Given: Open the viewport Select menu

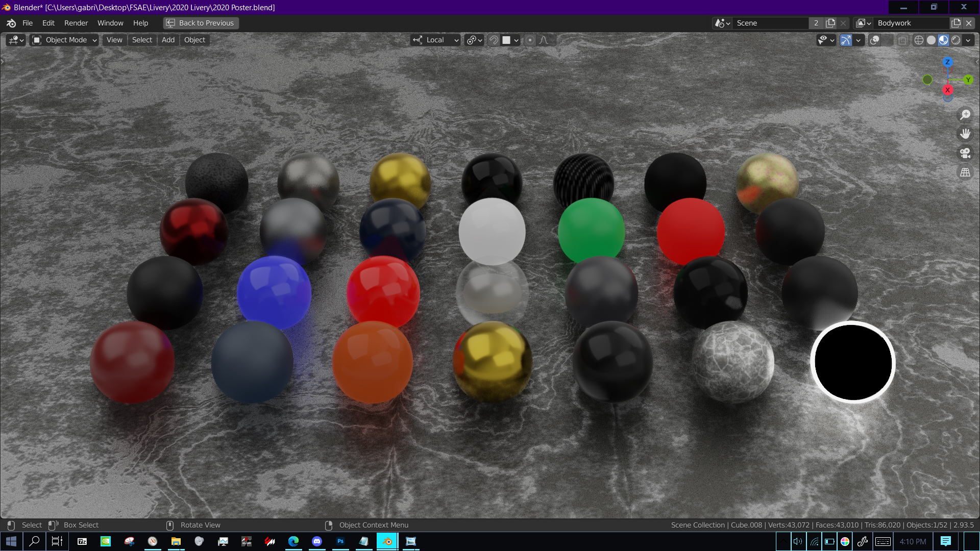Looking at the screenshot, I should [x=142, y=40].
